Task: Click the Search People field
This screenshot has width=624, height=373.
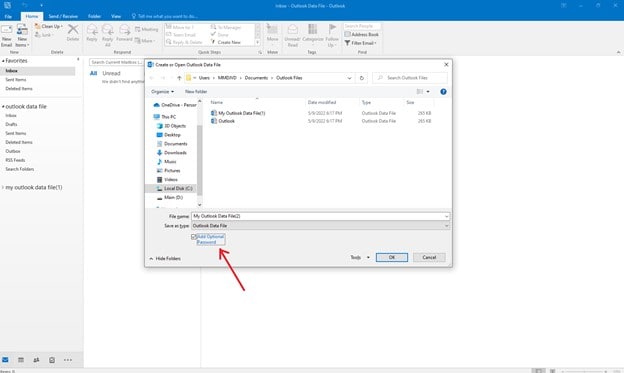Action: 362,26
